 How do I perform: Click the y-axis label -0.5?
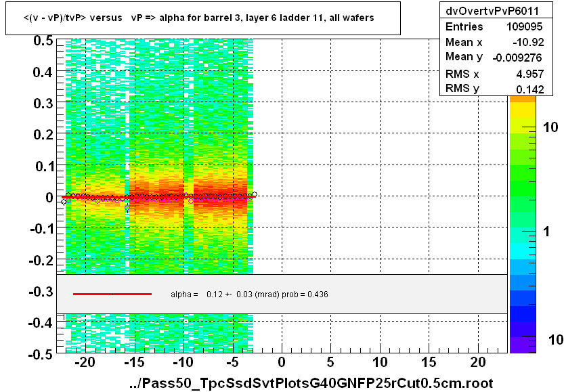(42, 354)
